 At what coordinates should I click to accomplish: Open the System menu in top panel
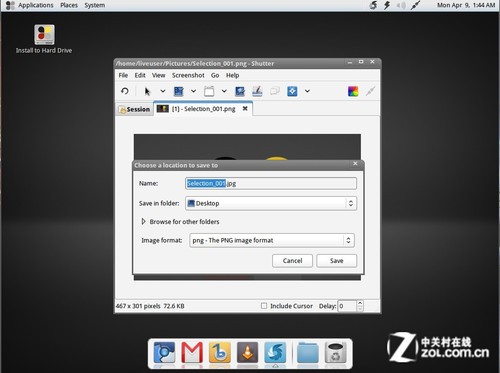95,5
